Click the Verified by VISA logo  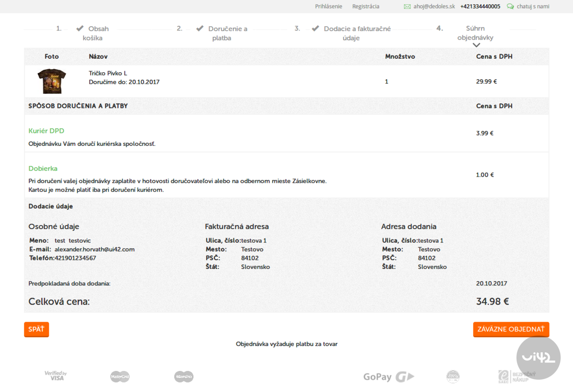(56, 376)
